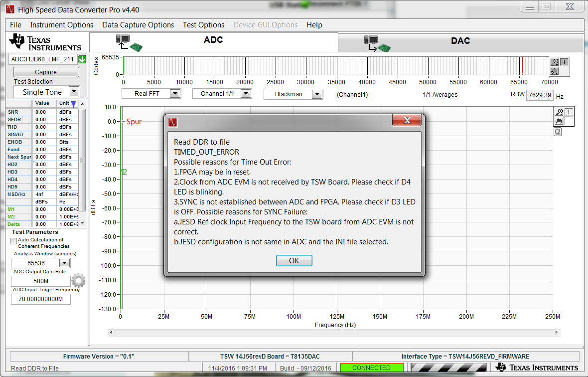Switch to the DAC tab
The width and height of the screenshot is (588, 377).
[x=460, y=41]
